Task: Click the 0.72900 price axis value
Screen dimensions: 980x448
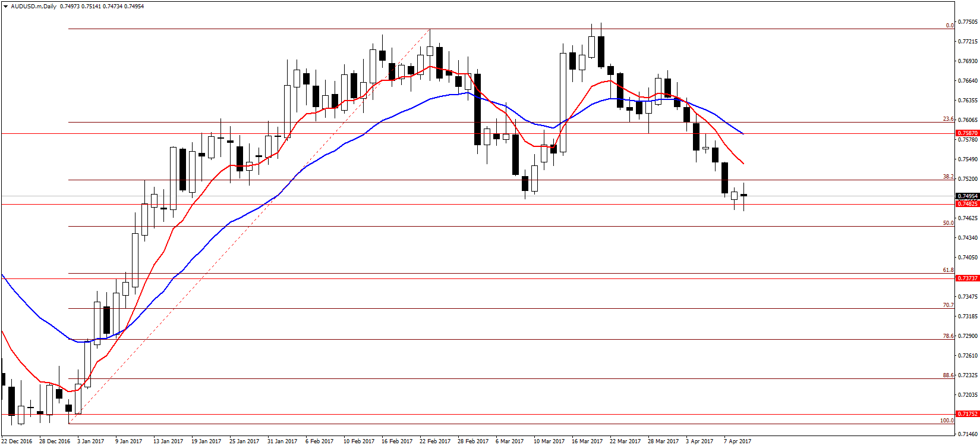Action: [968, 336]
